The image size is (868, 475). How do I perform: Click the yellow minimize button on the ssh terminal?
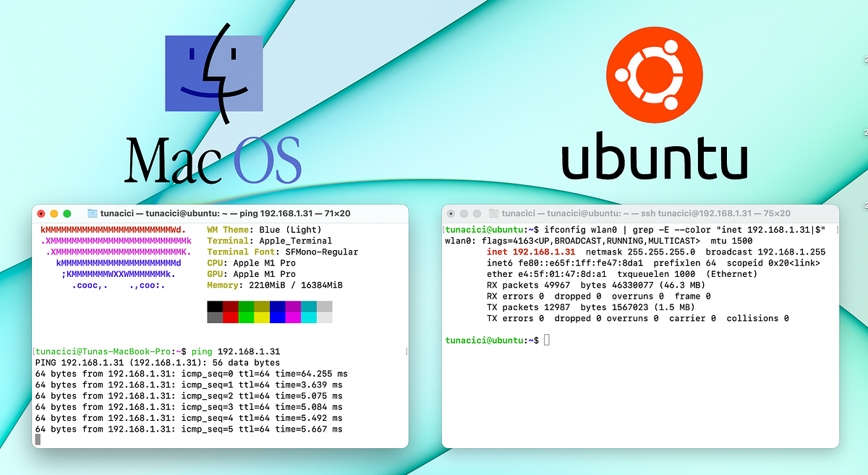[x=464, y=213]
